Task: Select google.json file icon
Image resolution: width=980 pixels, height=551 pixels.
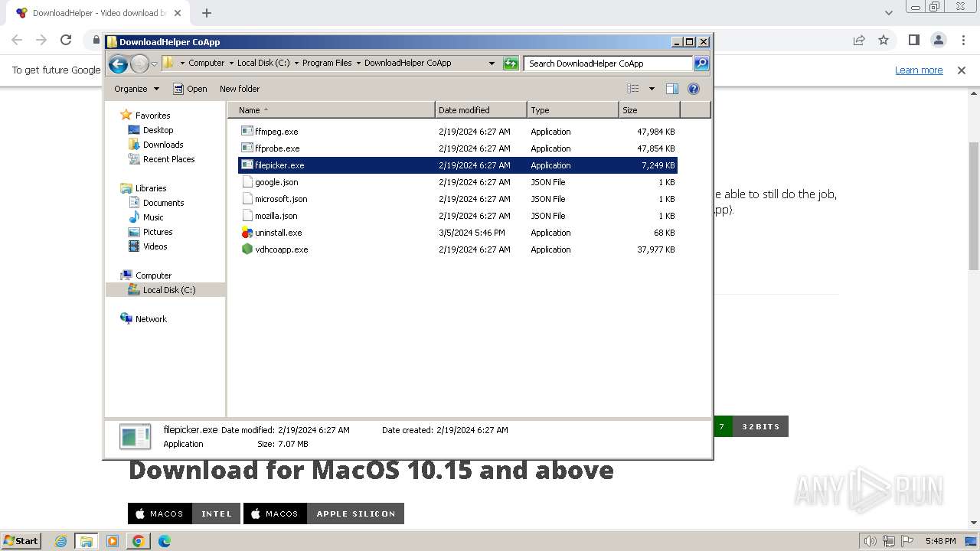Action: click(x=247, y=182)
